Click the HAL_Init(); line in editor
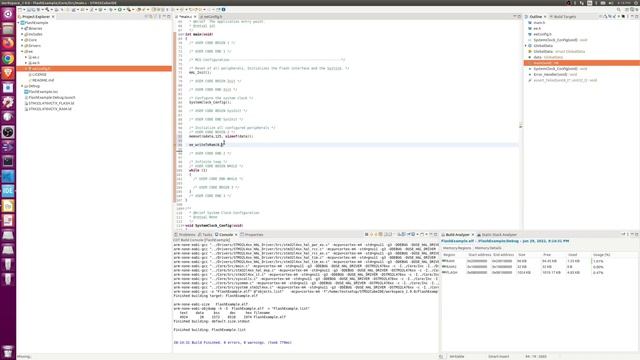Viewport: 640px width, 360px height. (200, 73)
